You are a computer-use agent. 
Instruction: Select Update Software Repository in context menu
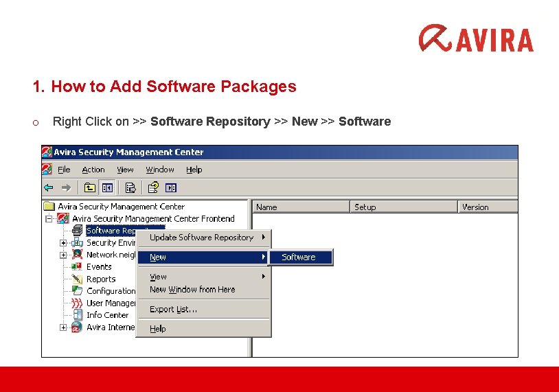(x=203, y=238)
